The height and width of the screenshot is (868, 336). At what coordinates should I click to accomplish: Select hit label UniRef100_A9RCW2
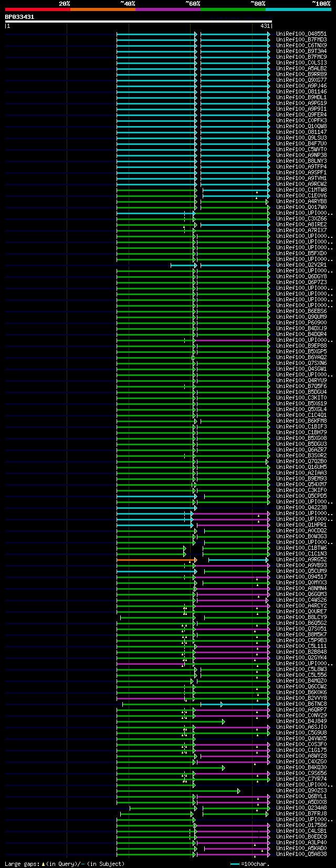tap(301, 184)
